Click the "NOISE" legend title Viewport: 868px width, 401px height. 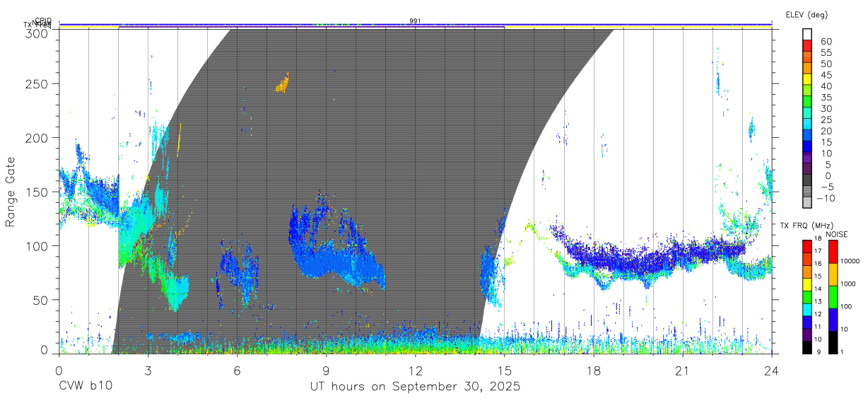pos(836,234)
